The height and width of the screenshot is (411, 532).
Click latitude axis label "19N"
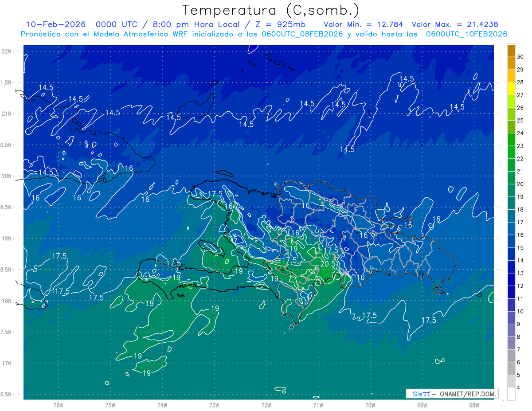tap(6, 239)
